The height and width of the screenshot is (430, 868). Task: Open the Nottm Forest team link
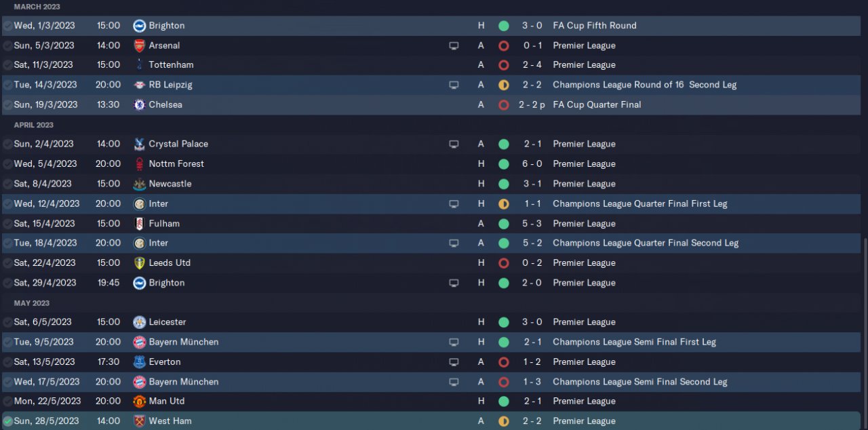(176, 163)
